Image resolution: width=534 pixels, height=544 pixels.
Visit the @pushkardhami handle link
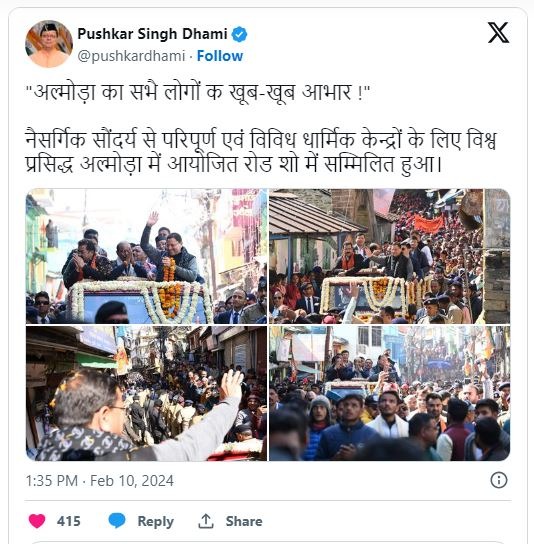click(x=132, y=56)
